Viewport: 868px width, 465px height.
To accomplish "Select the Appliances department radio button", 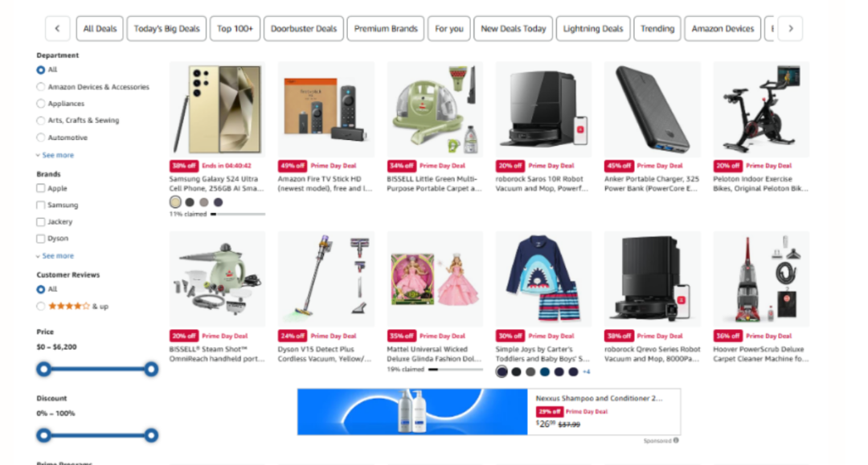I will point(40,104).
